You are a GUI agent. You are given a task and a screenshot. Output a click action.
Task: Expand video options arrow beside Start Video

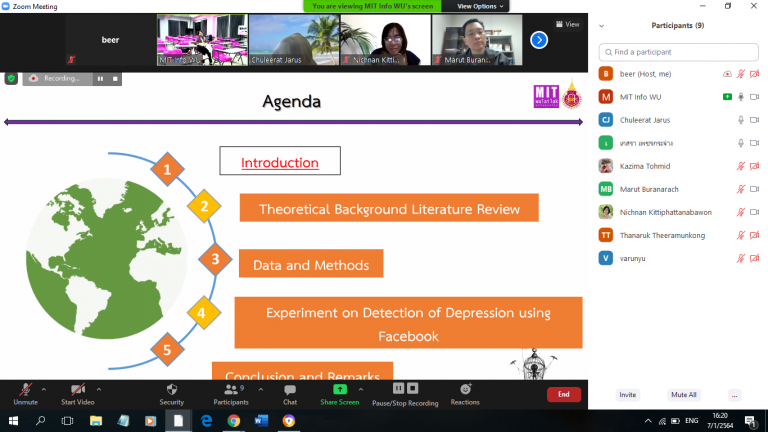[x=98, y=388]
